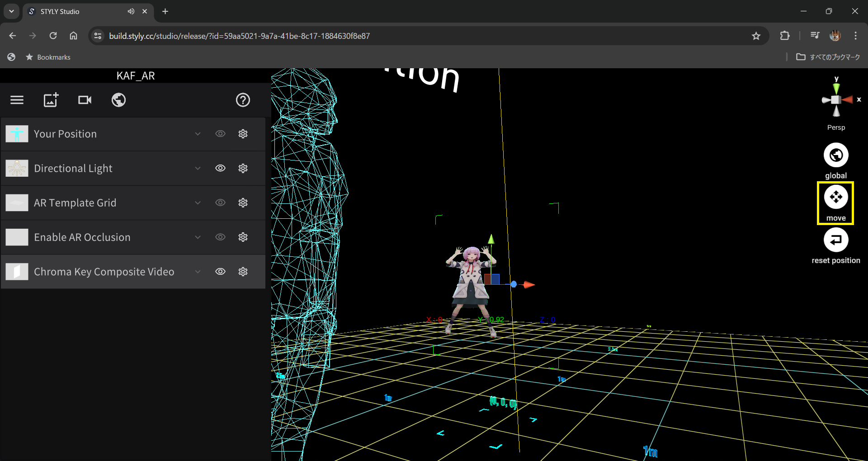This screenshot has width=868, height=461.
Task: Click the Directional Light thumbnail
Action: point(17,168)
